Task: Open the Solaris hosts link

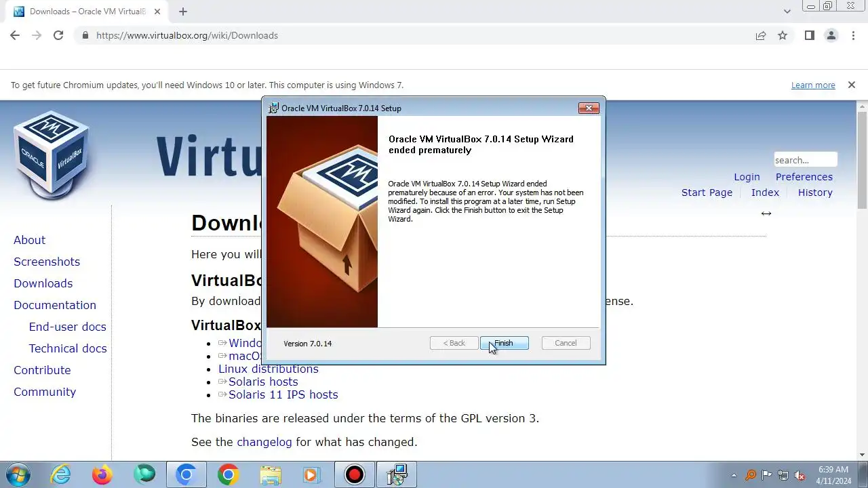Action: tap(263, 382)
